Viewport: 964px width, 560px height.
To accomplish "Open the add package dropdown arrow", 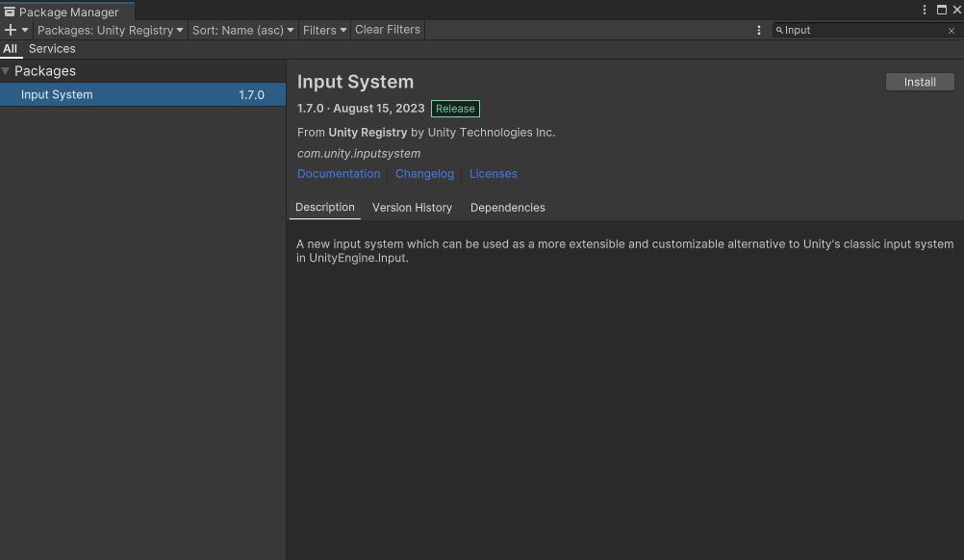I will point(25,30).
